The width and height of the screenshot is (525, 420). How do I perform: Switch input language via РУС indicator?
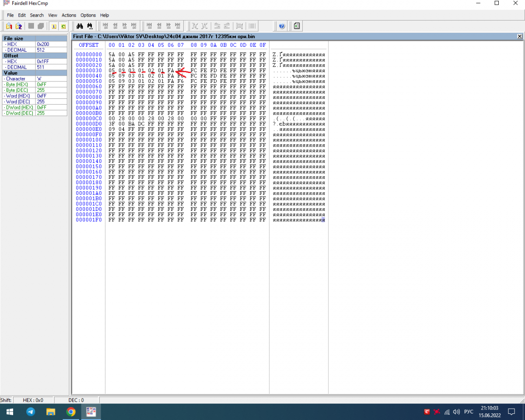(469, 412)
